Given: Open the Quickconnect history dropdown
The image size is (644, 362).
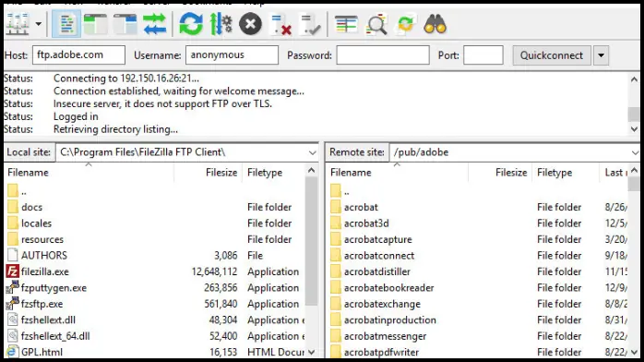Looking at the screenshot, I should pos(601,55).
